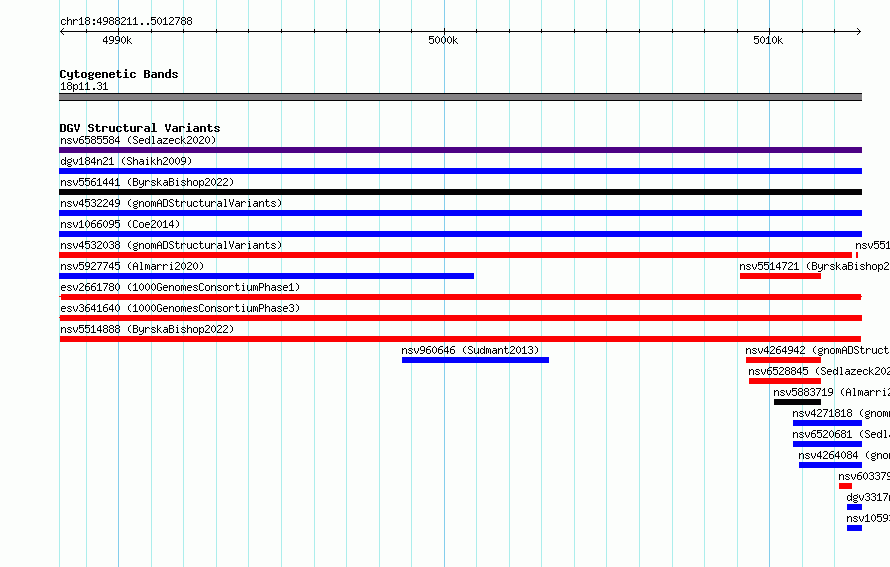Open variant nsv6520681 label
Image resolution: width=890 pixels, height=567 pixels.
[841, 434]
